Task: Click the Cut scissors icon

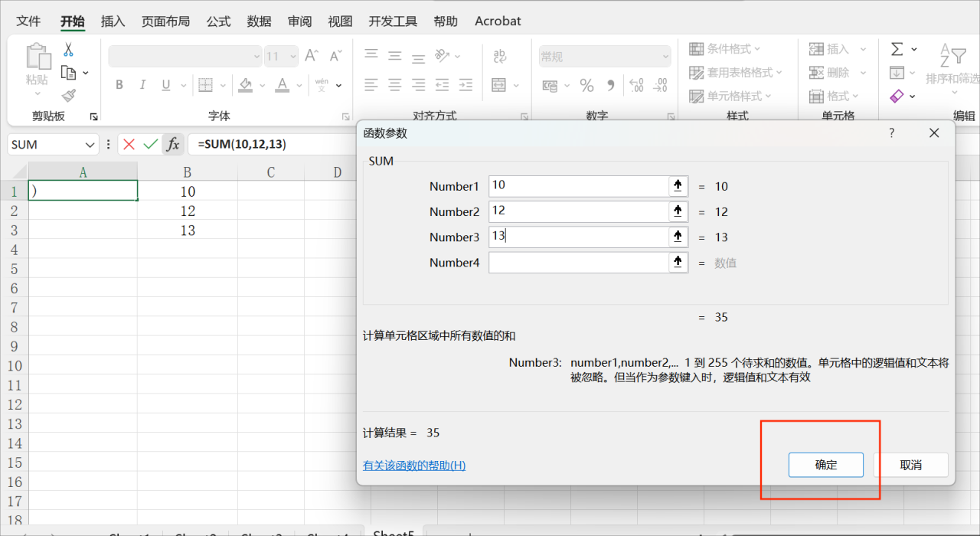Action: point(68,50)
